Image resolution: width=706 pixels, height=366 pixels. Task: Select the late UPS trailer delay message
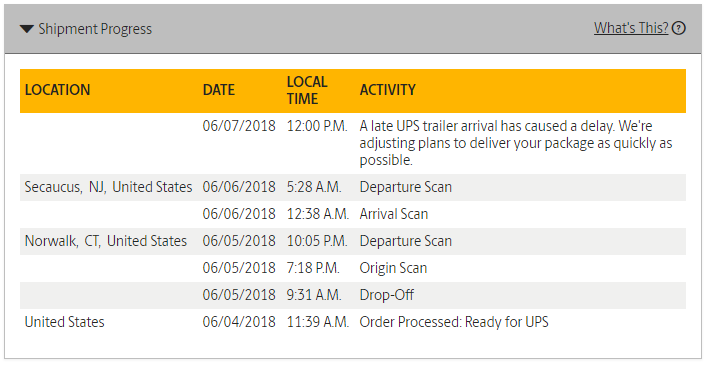pos(516,143)
